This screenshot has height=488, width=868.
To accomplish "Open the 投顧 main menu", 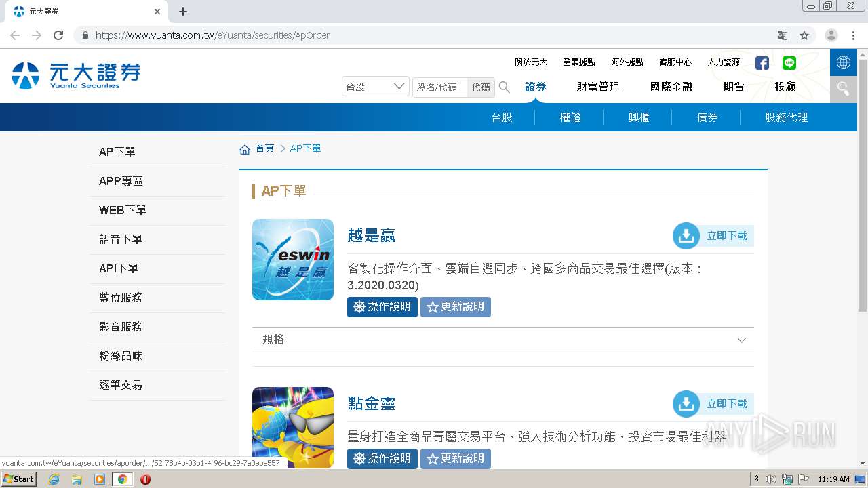I will [x=785, y=87].
